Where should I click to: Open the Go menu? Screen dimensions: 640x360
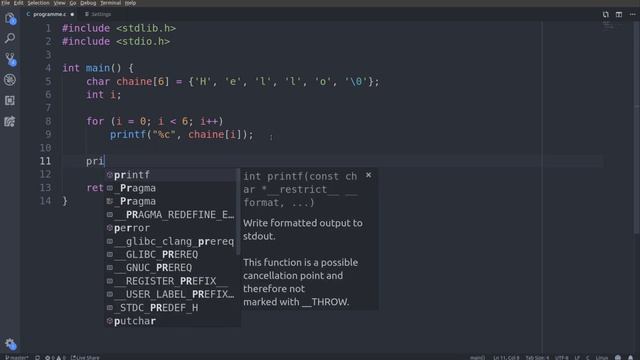[x=73, y=3]
